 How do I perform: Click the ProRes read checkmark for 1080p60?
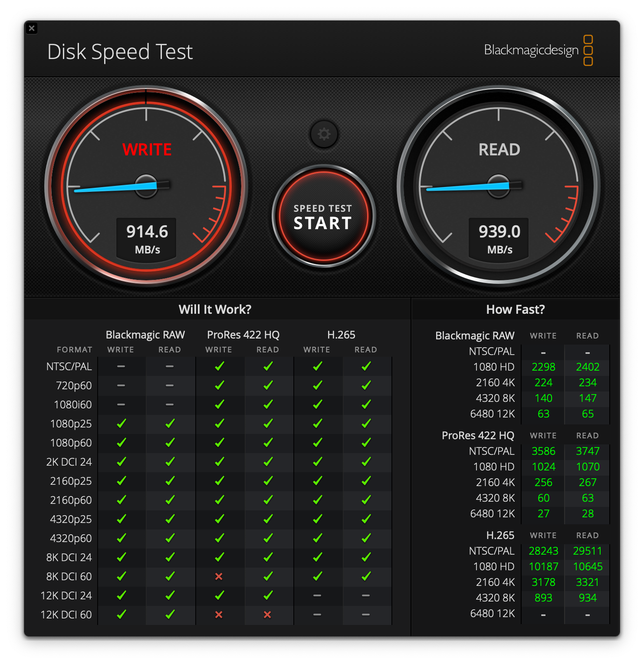coord(268,443)
